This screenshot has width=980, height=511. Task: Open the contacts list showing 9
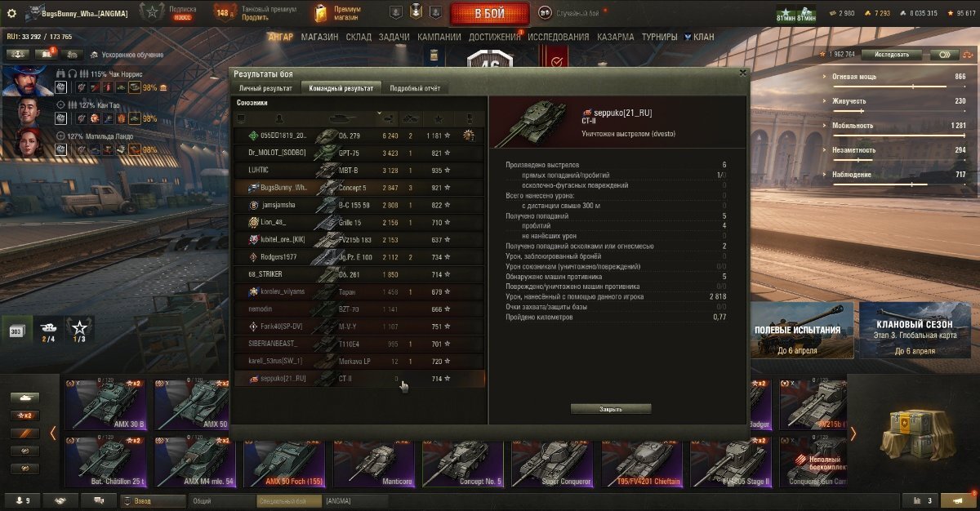(x=22, y=500)
